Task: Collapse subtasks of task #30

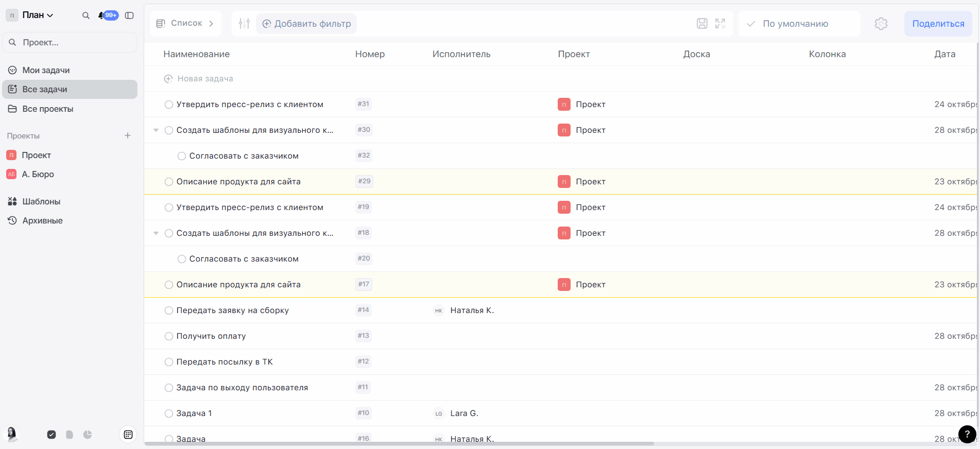Action: [x=156, y=130]
